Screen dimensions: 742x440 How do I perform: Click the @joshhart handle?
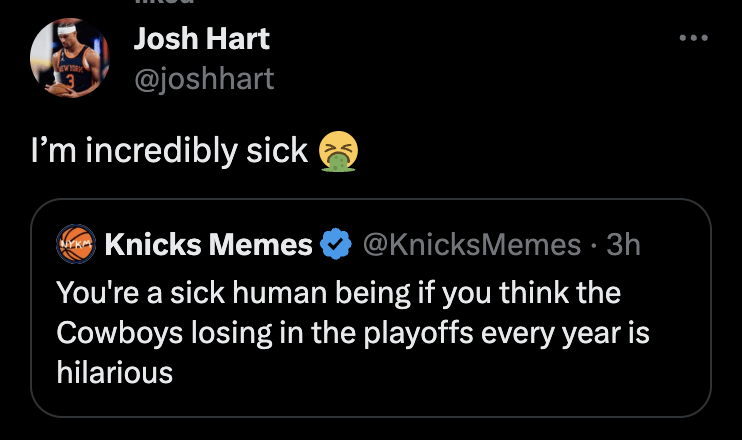click(x=203, y=78)
